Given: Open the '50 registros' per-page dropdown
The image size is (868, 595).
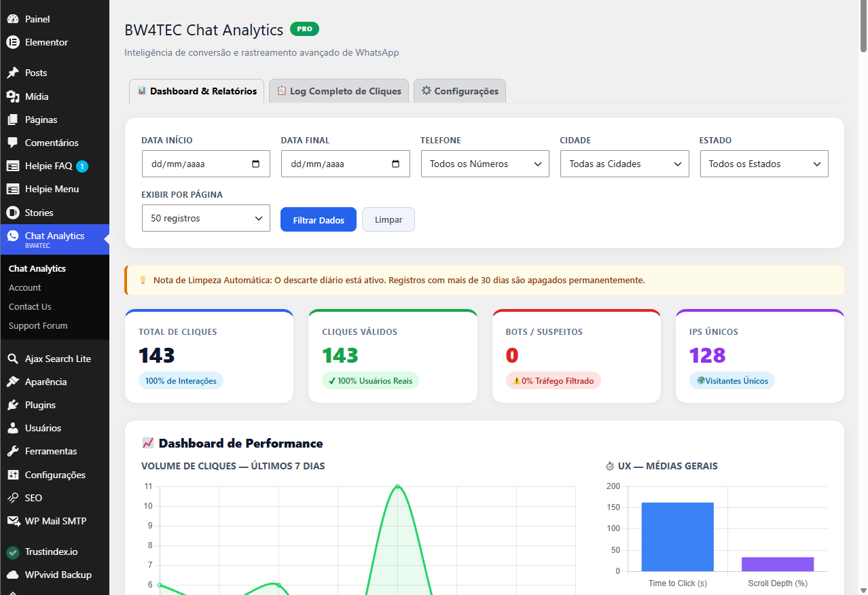Looking at the screenshot, I should click(206, 218).
